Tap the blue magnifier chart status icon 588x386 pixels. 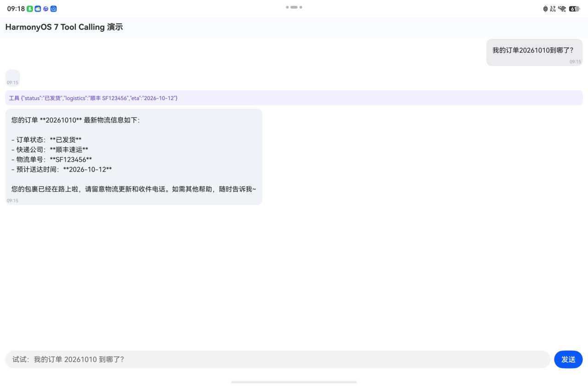(x=53, y=9)
